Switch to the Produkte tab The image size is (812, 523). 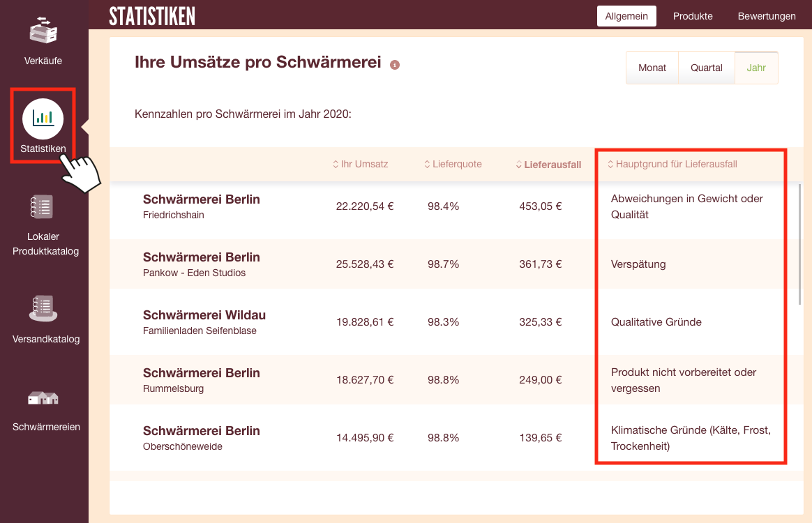click(x=693, y=16)
